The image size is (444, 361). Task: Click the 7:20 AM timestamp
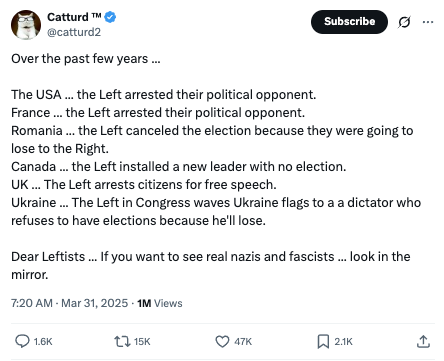click(32, 303)
